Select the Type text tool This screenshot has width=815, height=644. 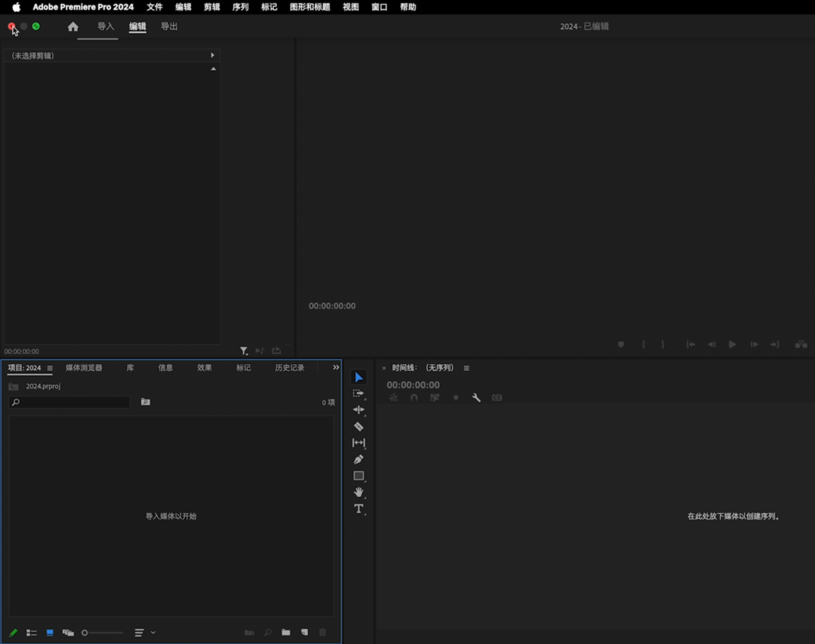pyautogui.click(x=358, y=508)
